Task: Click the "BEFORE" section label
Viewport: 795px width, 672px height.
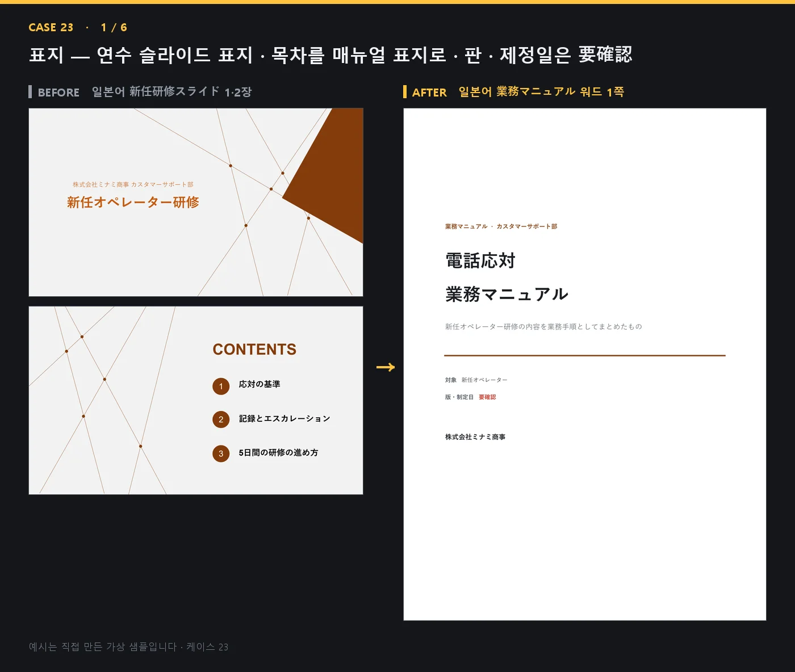Action: click(x=58, y=92)
